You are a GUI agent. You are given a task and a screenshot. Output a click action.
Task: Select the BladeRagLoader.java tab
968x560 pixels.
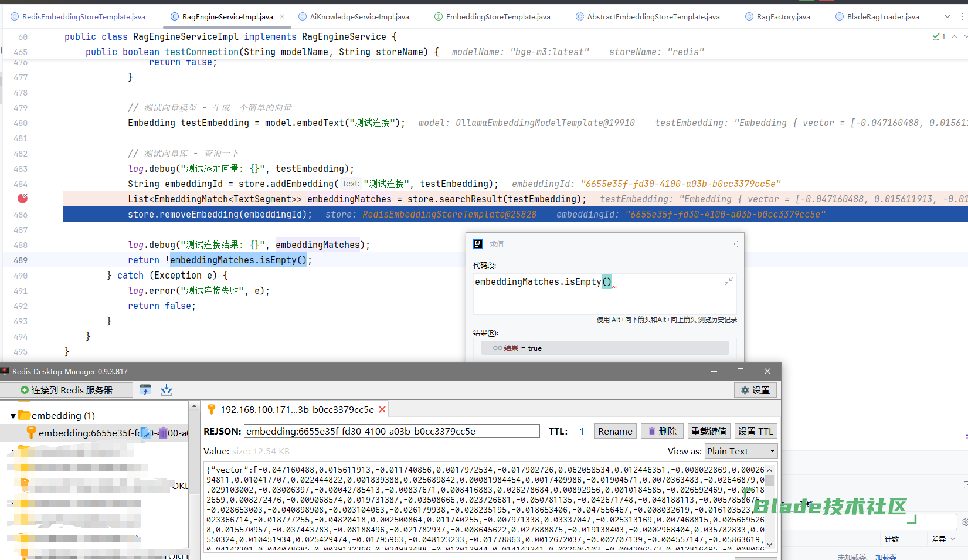[x=877, y=16]
